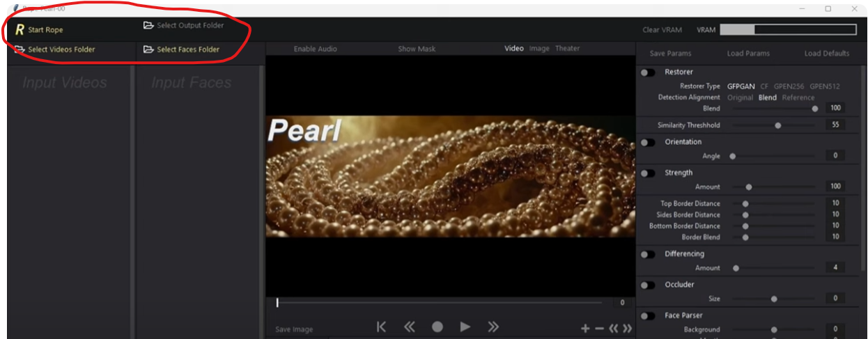Click the Similarity Threshold slider handle

pos(778,125)
